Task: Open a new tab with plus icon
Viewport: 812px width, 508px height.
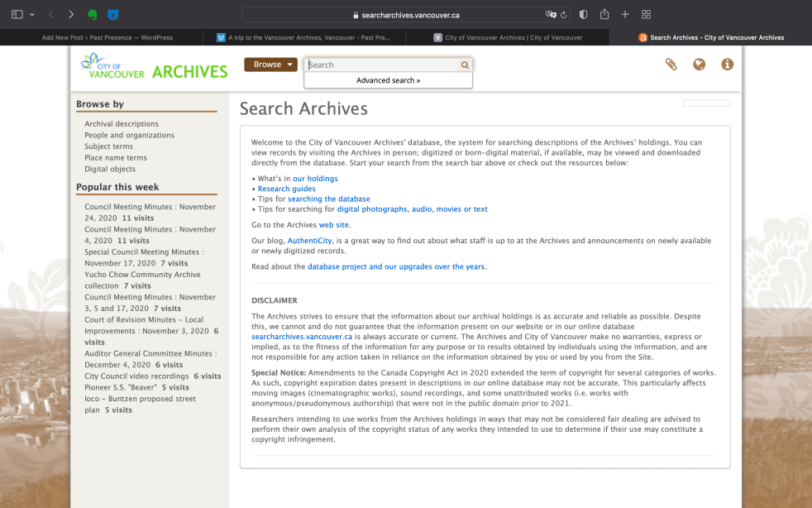Action: click(625, 15)
